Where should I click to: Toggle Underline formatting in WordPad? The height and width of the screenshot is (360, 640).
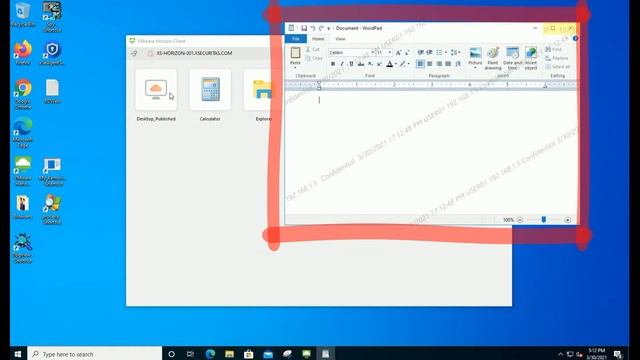351,64
